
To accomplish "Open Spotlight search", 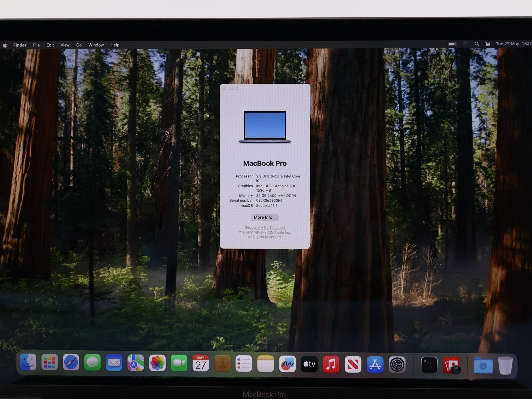I will point(477,44).
